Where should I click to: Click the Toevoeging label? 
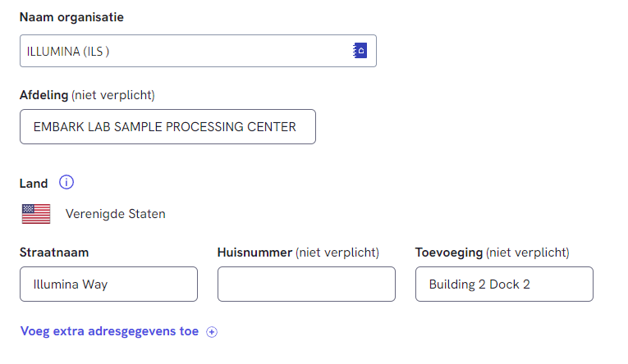[448, 253]
